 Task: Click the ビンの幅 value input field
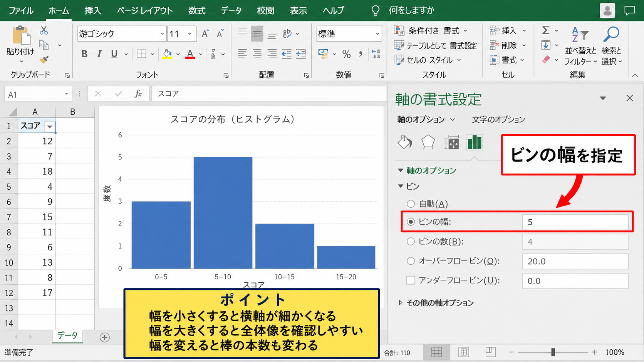click(x=575, y=222)
